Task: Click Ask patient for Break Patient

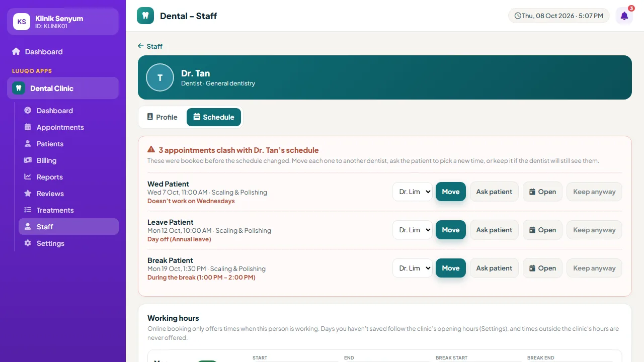Action: click(x=494, y=268)
